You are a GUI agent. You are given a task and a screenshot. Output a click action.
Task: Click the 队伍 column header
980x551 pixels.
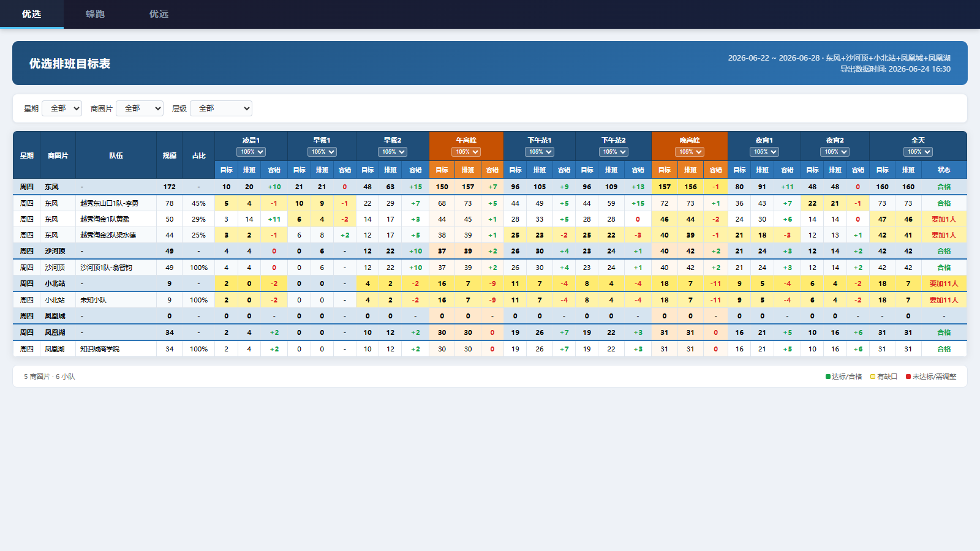[116, 156]
